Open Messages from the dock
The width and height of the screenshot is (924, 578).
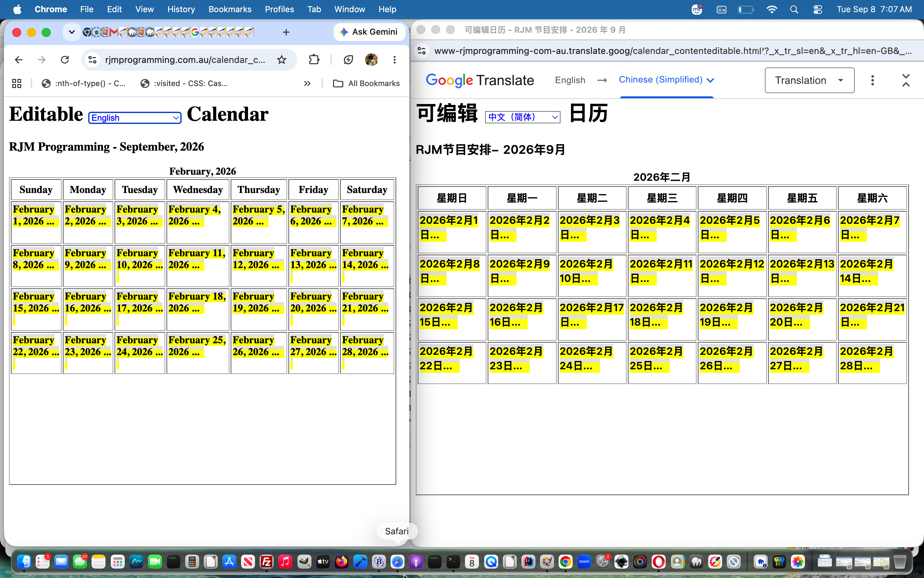pyautogui.click(x=80, y=562)
